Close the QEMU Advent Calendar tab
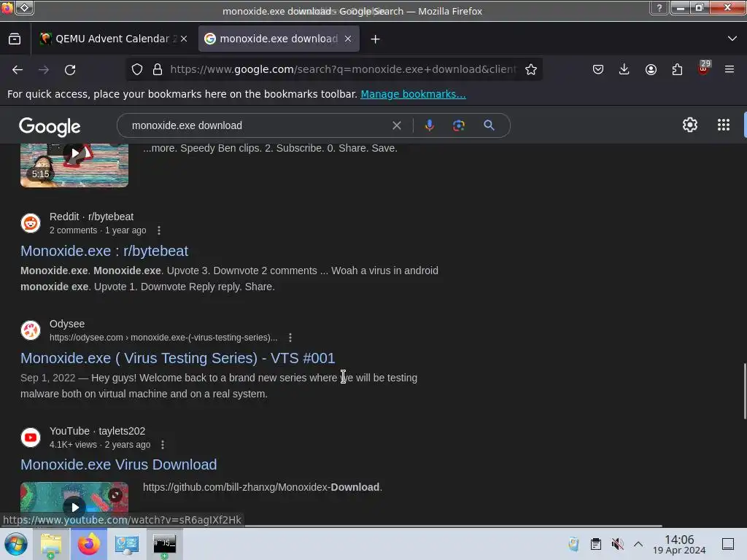Image resolution: width=747 pixels, height=560 pixels. click(184, 39)
